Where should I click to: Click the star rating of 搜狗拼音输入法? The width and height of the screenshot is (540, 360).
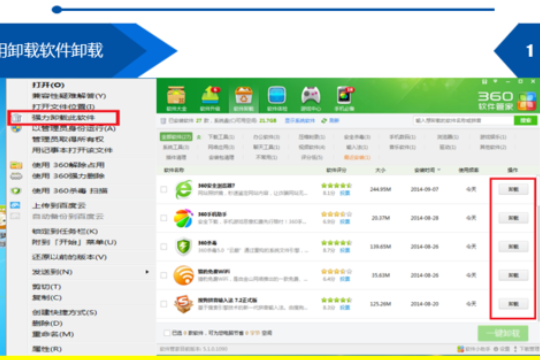pyautogui.click(x=336, y=300)
